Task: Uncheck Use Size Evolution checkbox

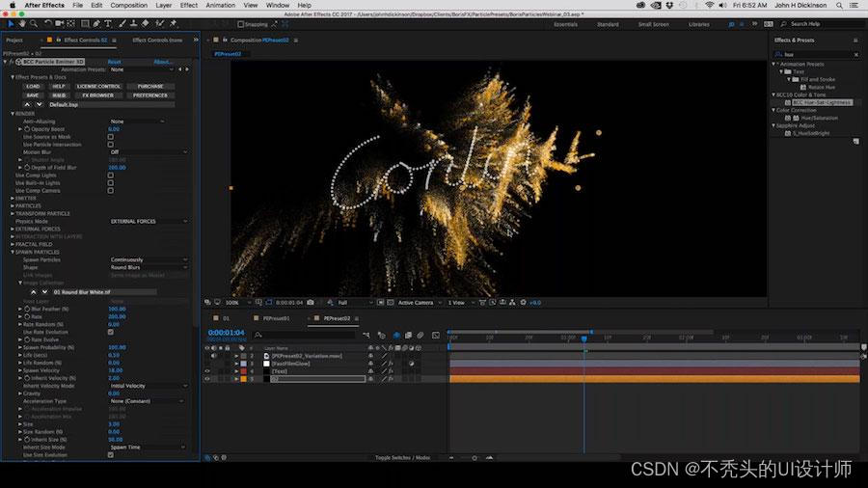Action: point(111,455)
